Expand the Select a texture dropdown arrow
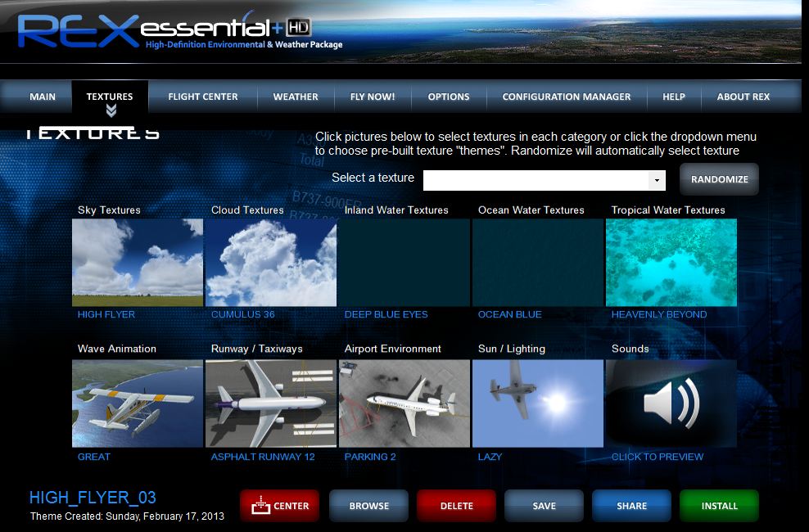The image size is (809, 532). click(x=657, y=180)
